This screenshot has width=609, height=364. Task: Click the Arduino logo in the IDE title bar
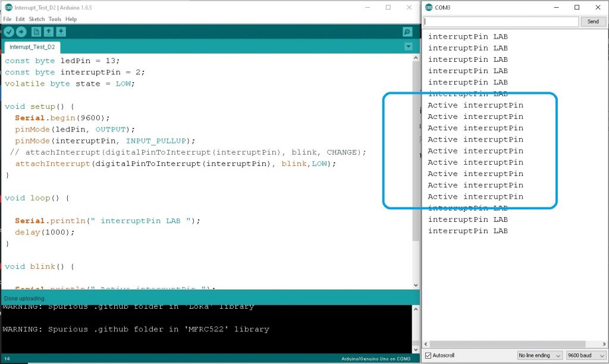pyautogui.click(x=8, y=7)
